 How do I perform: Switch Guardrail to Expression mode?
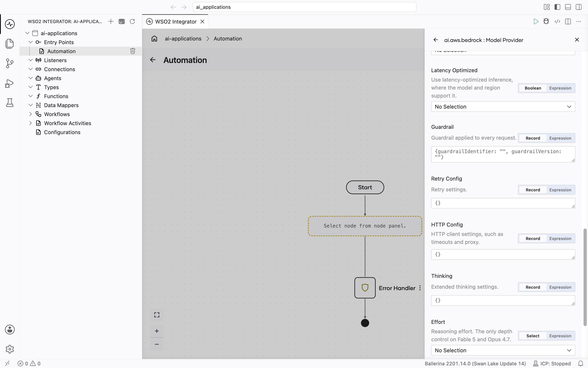tap(560, 138)
